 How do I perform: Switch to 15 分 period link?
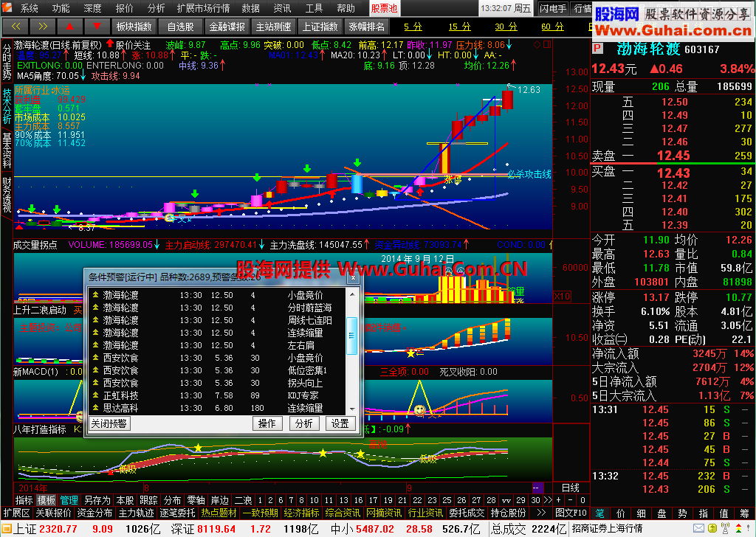pyautogui.click(x=459, y=27)
